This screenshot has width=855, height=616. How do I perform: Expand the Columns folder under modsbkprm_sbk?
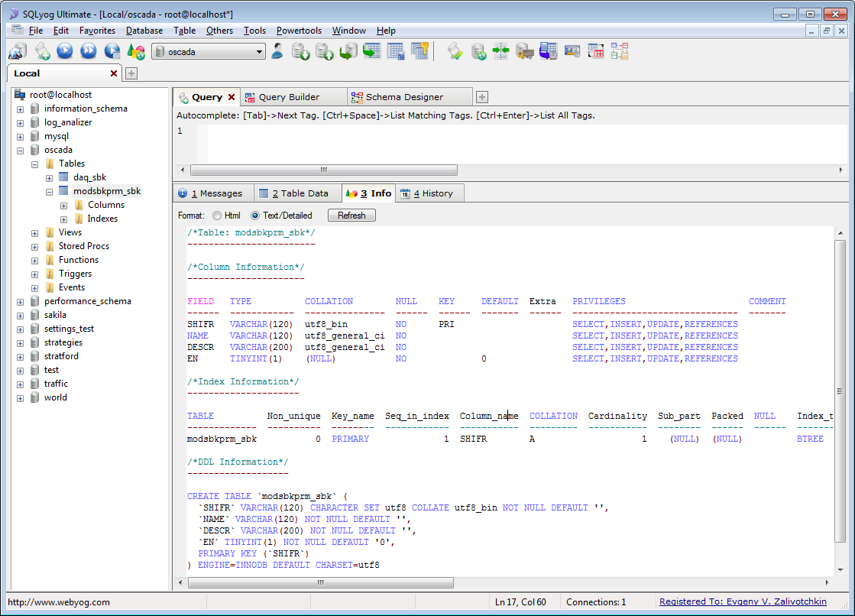(64, 205)
